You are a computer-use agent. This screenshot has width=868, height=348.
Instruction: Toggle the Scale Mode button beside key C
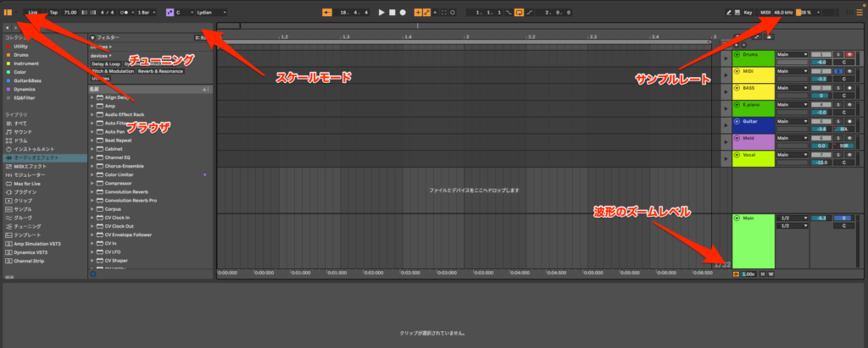(x=169, y=13)
